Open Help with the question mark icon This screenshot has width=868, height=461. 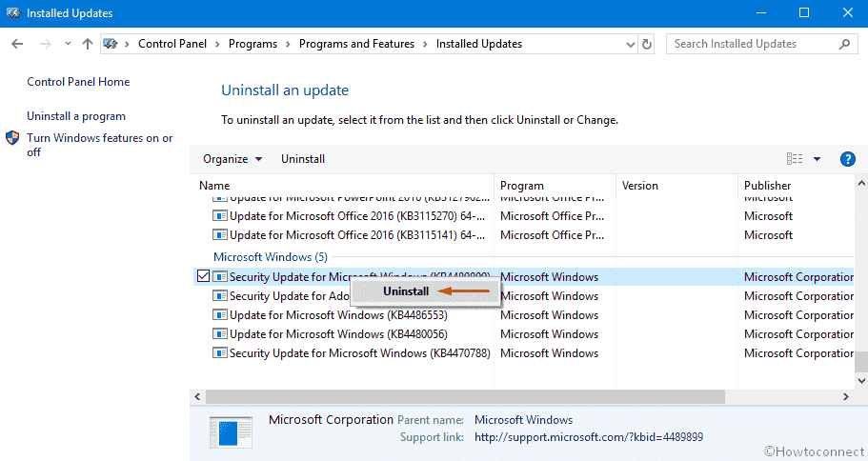pos(847,159)
